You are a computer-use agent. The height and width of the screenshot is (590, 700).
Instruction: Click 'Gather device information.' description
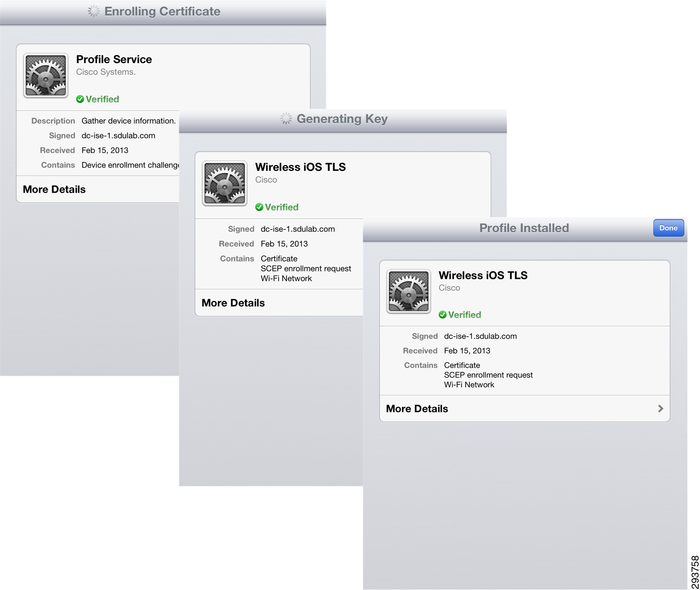pyautogui.click(x=129, y=121)
